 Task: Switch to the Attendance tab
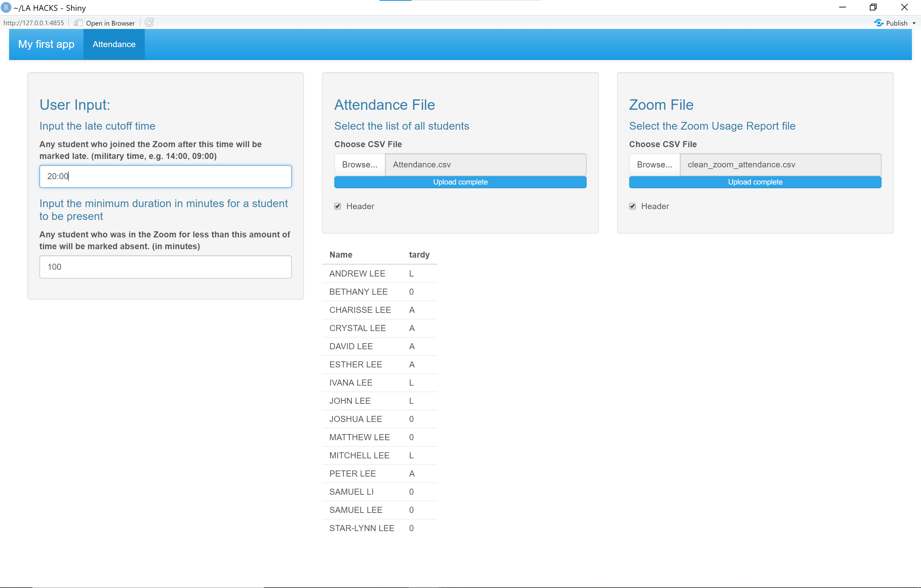click(x=114, y=44)
